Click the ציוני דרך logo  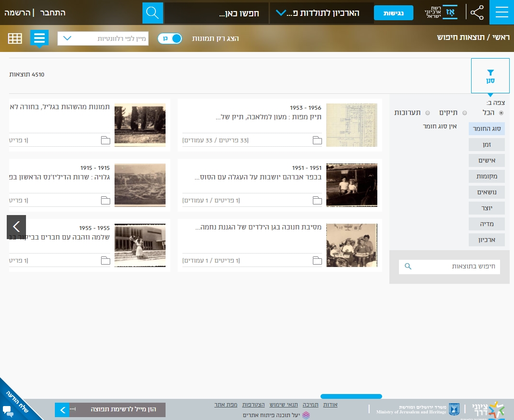click(x=488, y=410)
